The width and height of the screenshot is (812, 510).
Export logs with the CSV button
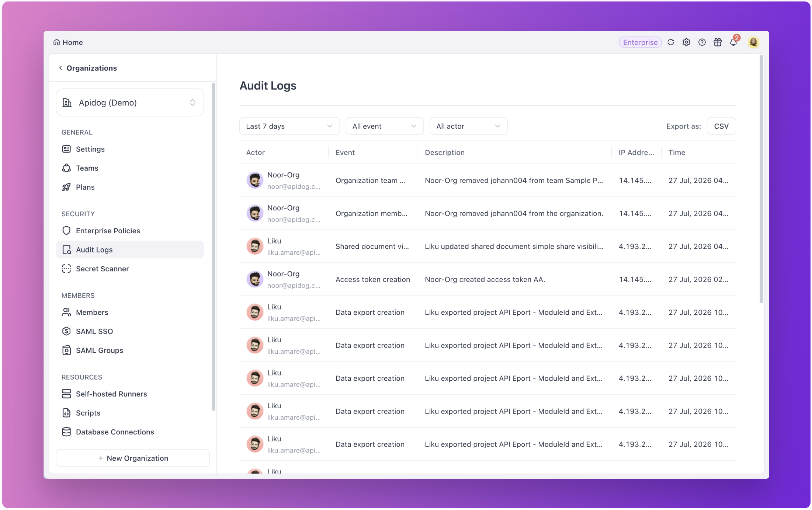[721, 126]
